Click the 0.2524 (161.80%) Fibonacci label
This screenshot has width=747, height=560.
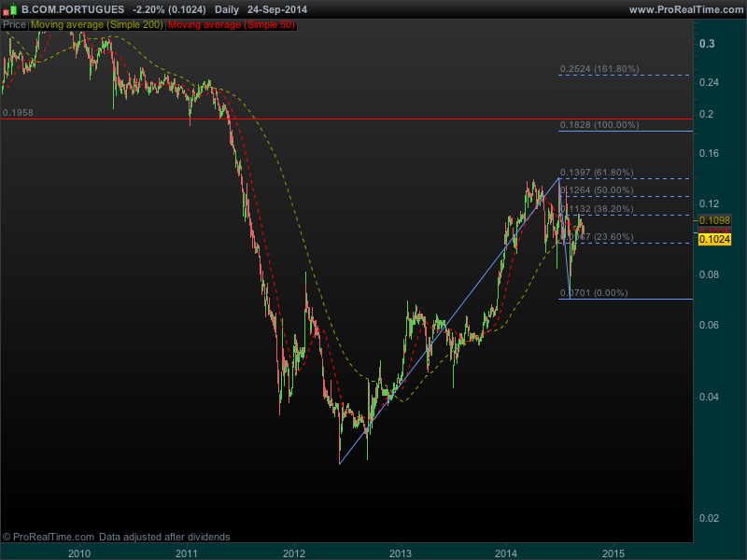point(599,68)
